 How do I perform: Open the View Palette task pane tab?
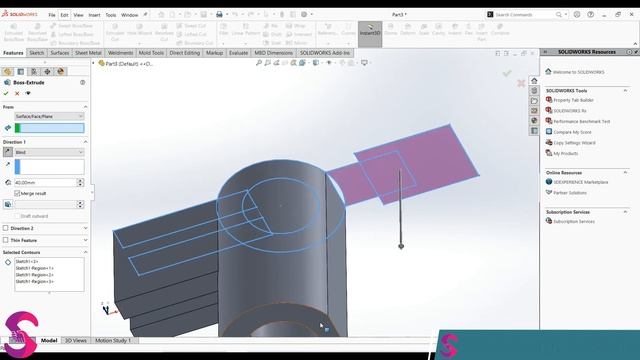coord(534,111)
